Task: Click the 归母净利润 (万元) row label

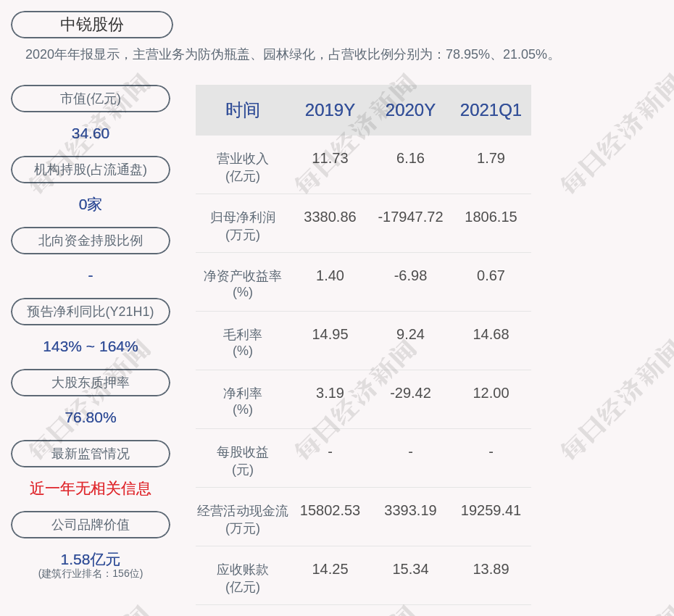Action: [x=243, y=225]
